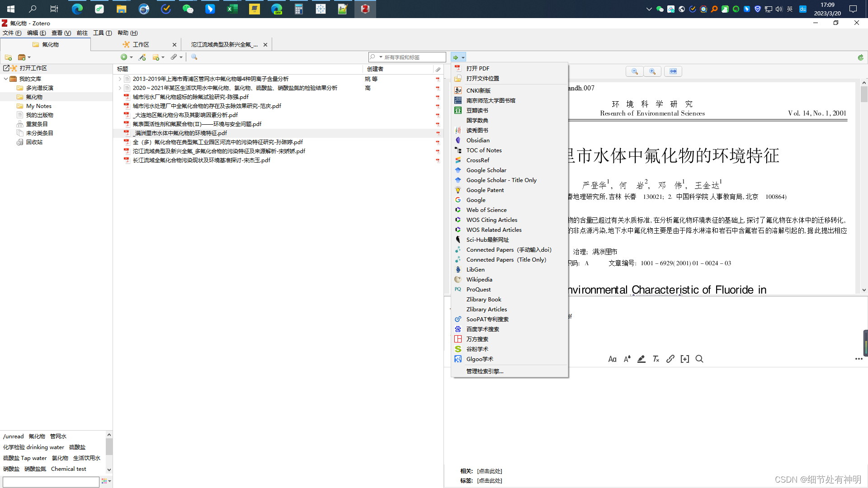The height and width of the screenshot is (488, 868).
Task: Click the green sync icon
Action: coord(860,57)
